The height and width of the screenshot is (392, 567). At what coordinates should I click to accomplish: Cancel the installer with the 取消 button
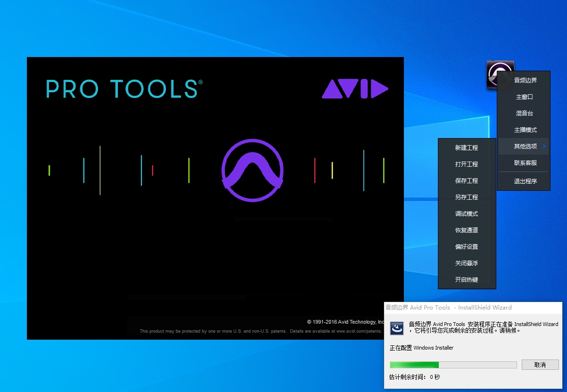540,365
